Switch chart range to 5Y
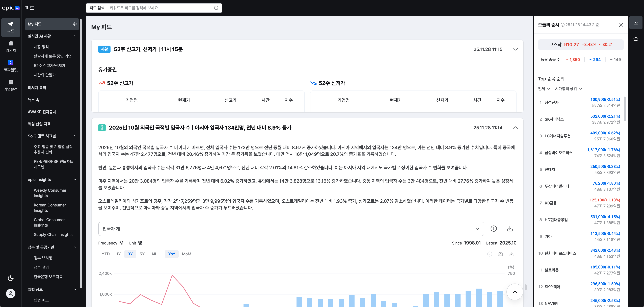The height and width of the screenshot is (307, 644). click(x=142, y=254)
